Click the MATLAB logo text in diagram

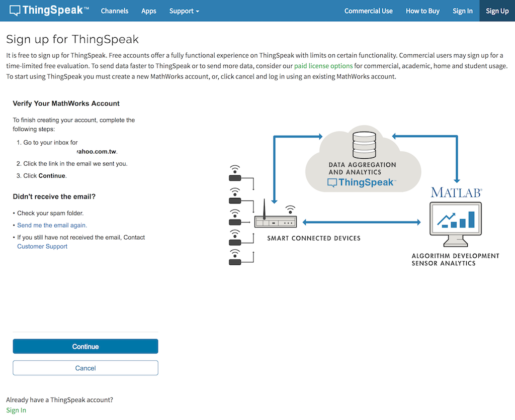(456, 192)
